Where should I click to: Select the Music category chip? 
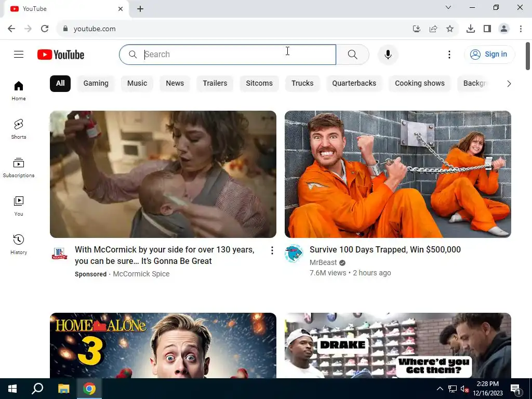coord(137,84)
